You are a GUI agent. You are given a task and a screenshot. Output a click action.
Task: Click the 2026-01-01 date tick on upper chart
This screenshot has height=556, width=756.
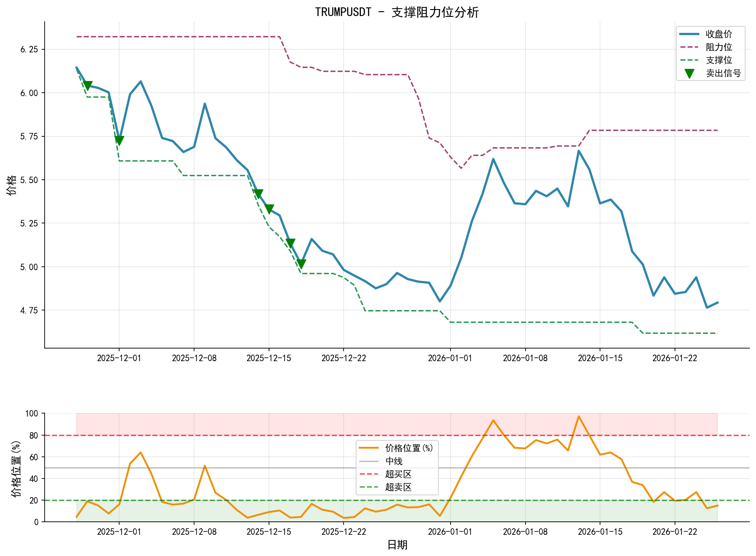tap(450, 358)
